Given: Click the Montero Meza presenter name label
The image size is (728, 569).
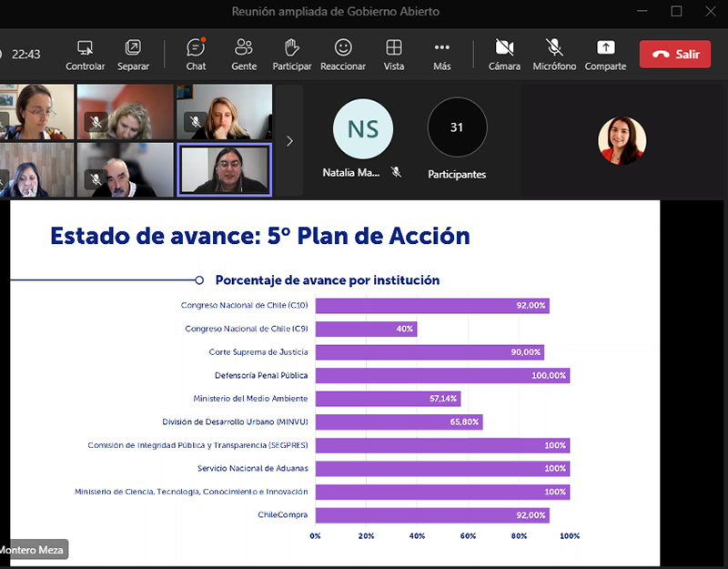Looking at the screenshot, I should click(32, 550).
